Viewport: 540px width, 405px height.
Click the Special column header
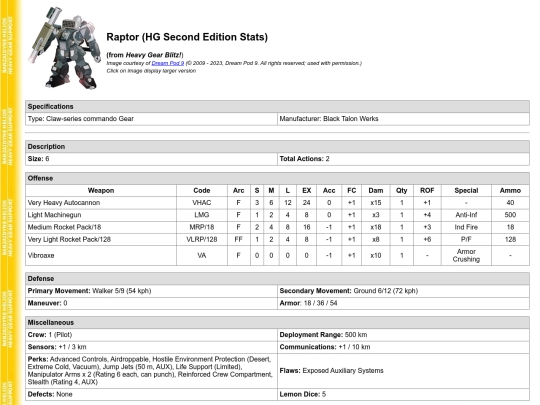click(466, 190)
